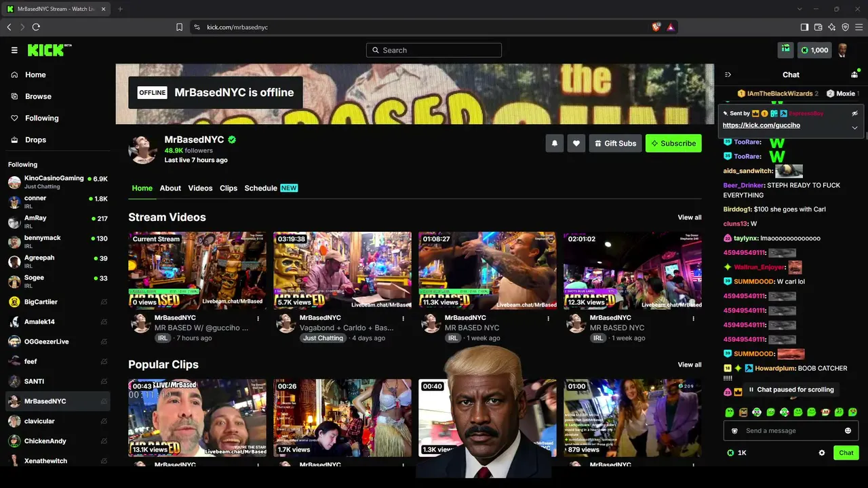The height and width of the screenshot is (488, 868).
Task: Toggle feef notification icon in sidebar
Action: [104, 361]
